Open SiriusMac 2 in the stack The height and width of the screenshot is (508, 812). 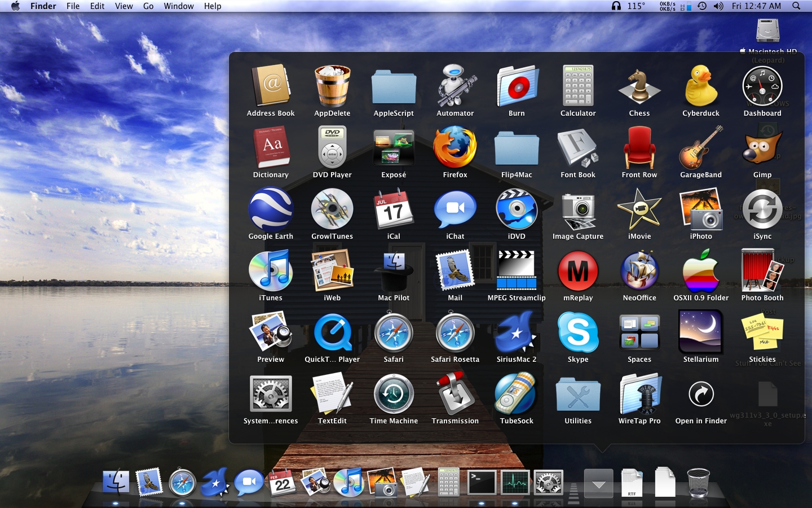click(517, 332)
